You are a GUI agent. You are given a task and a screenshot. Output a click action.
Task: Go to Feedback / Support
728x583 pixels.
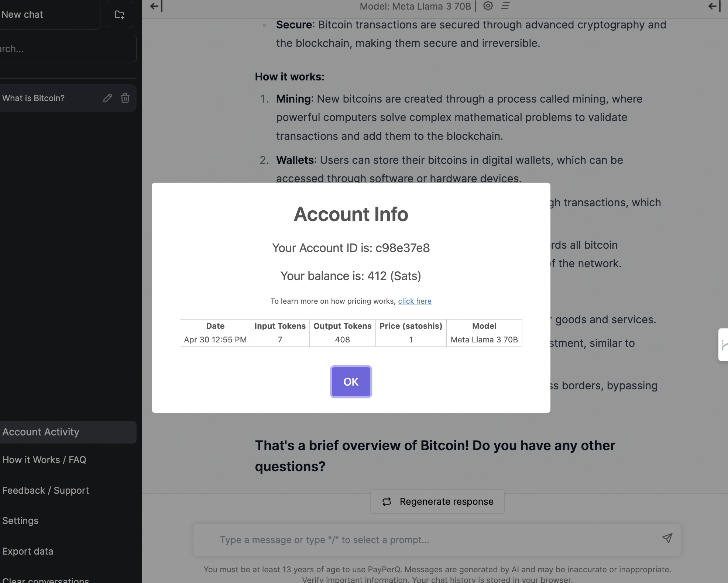pyautogui.click(x=46, y=491)
